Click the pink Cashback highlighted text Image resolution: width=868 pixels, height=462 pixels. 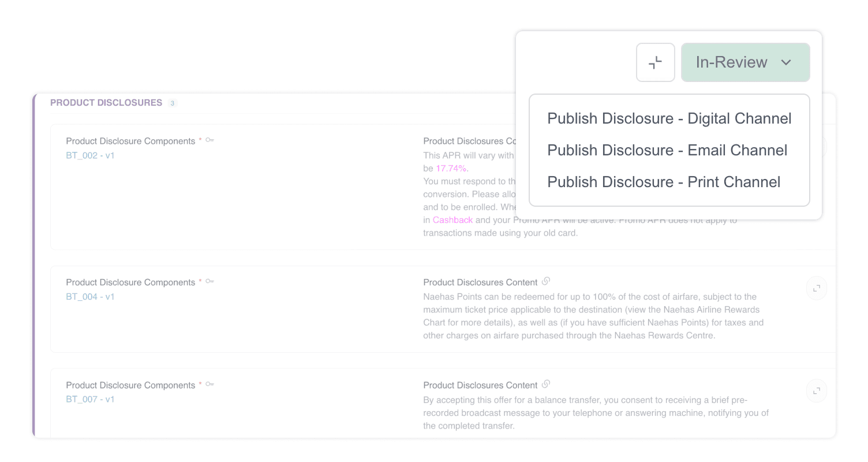[452, 220]
